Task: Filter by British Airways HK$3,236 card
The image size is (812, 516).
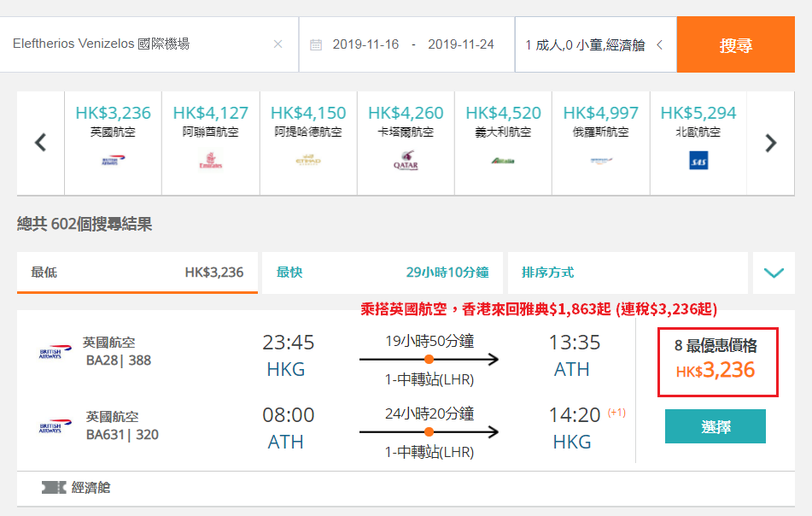Action: tap(113, 143)
